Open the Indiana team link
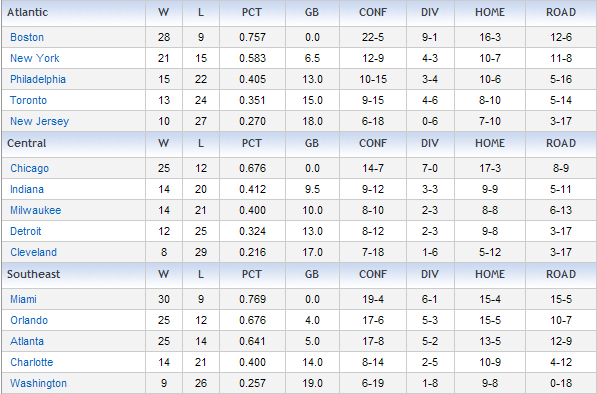 (27, 189)
